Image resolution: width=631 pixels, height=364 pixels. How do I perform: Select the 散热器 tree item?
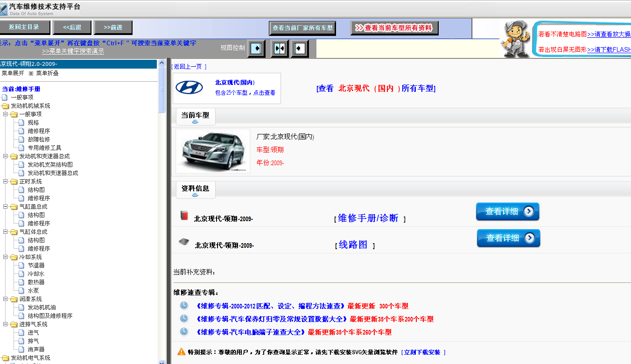(36, 282)
